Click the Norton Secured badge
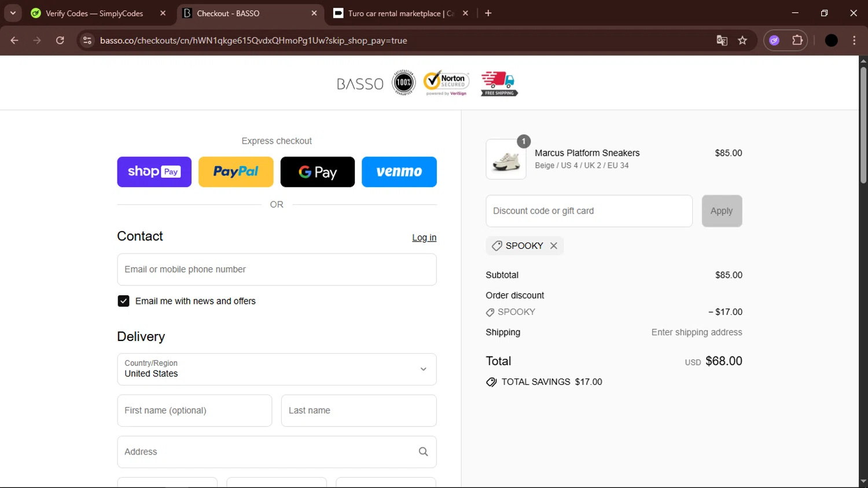This screenshot has height=488, width=868. tap(446, 83)
